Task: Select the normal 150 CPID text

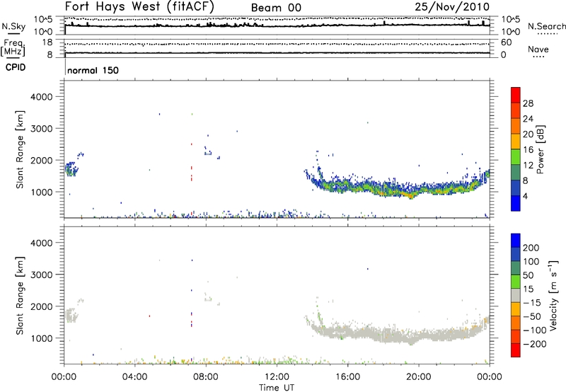Action: click(93, 70)
